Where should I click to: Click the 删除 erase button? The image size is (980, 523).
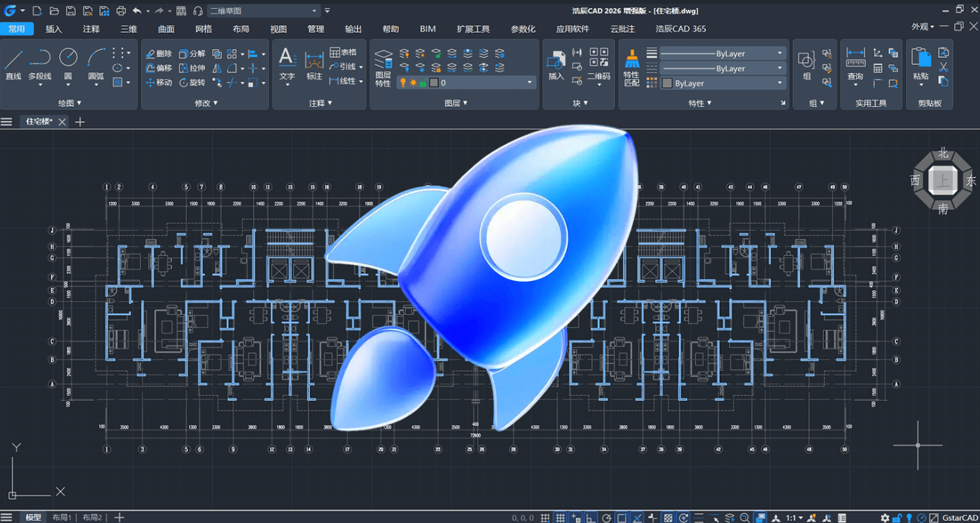tap(159, 54)
